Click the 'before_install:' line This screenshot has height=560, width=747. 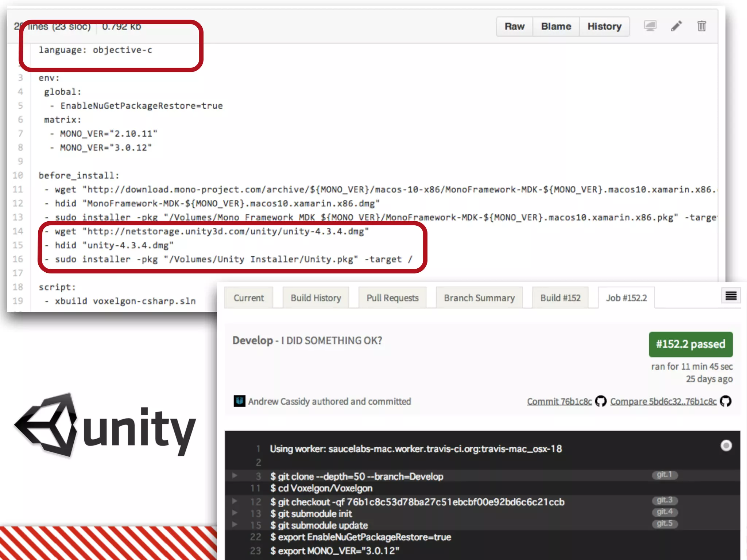click(x=79, y=176)
